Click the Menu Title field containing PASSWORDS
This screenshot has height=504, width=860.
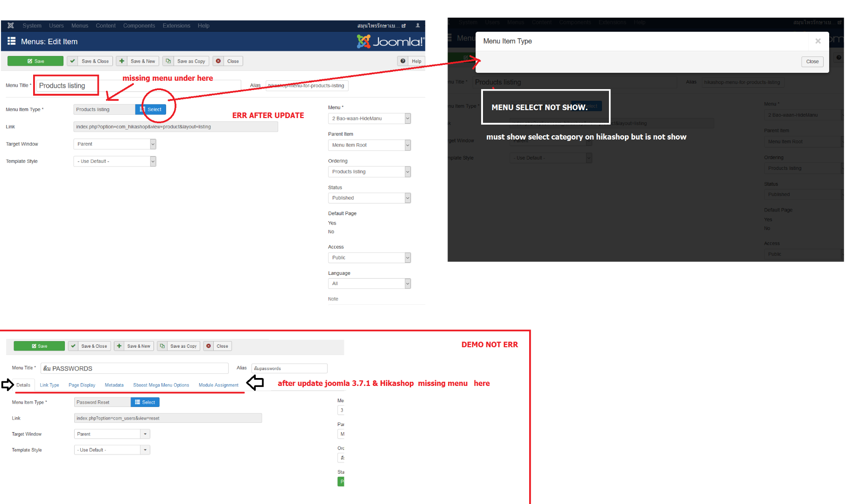(x=134, y=368)
